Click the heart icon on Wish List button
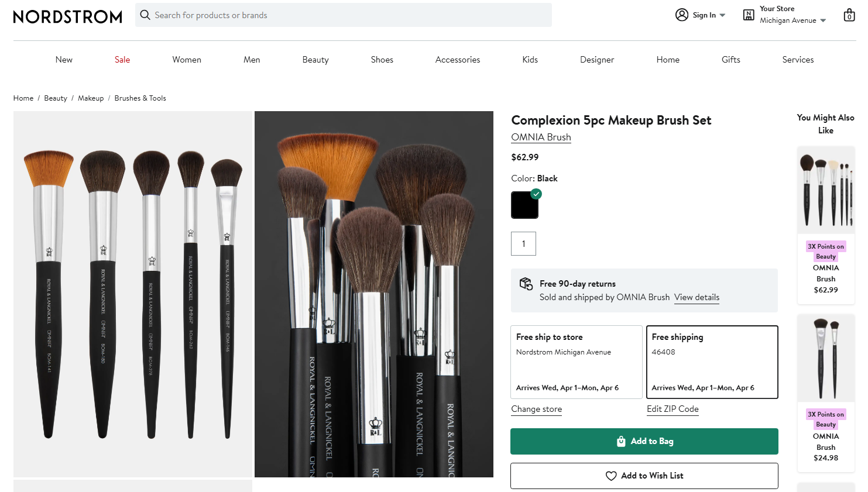The height and width of the screenshot is (492, 868). point(611,476)
